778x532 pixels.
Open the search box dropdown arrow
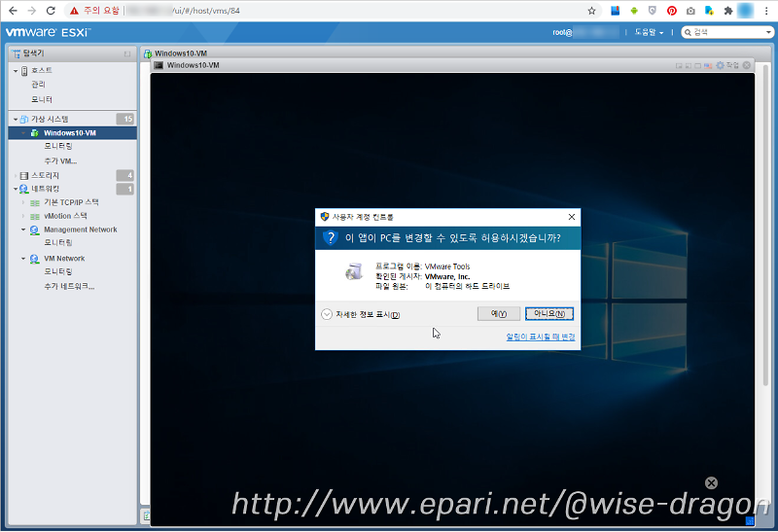pyautogui.click(x=768, y=32)
